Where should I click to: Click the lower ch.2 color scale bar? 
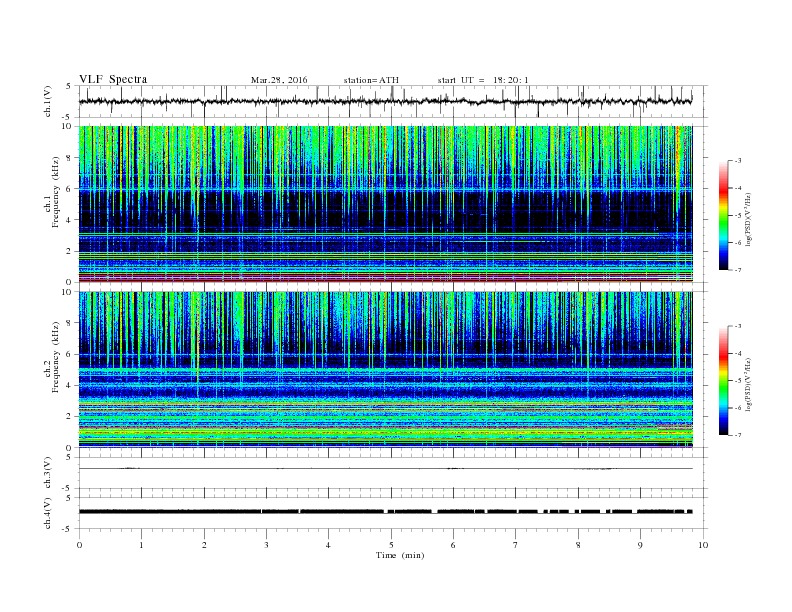(x=723, y=381)
